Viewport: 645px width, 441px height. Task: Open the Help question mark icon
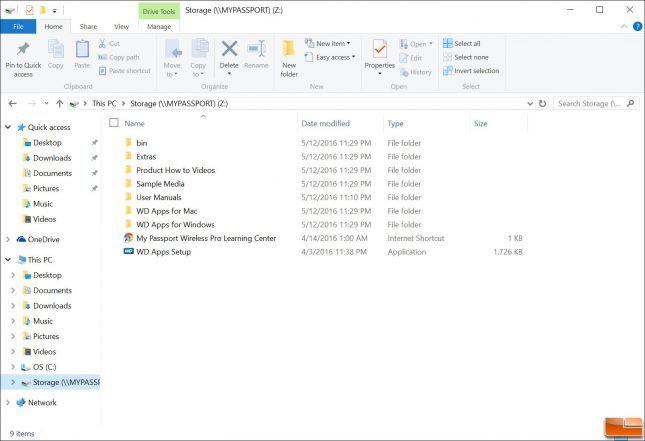pos(637,26)
